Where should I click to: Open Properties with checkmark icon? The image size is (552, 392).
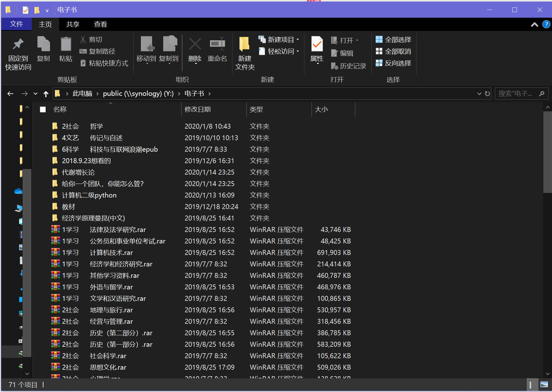click(317, 44)
